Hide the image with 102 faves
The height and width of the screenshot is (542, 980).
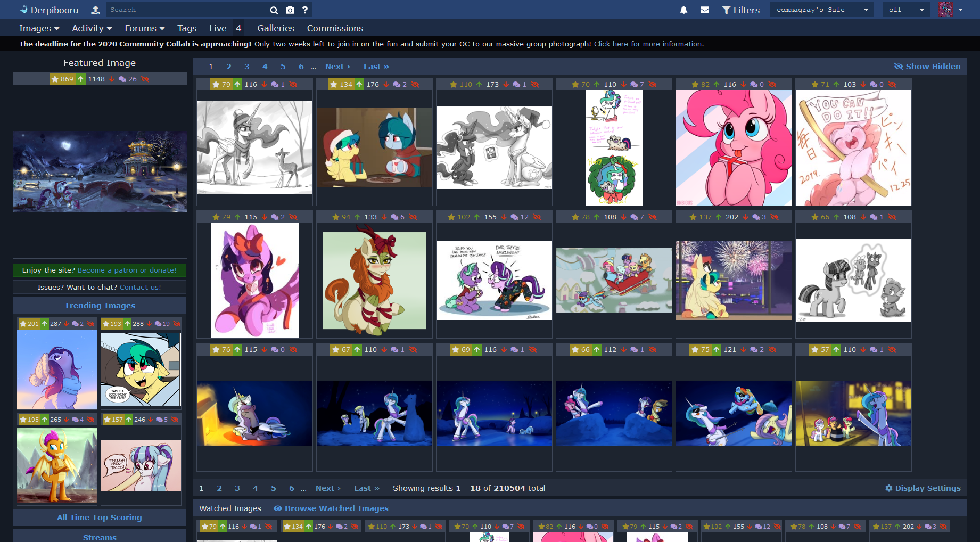click(x=537, y=217)
